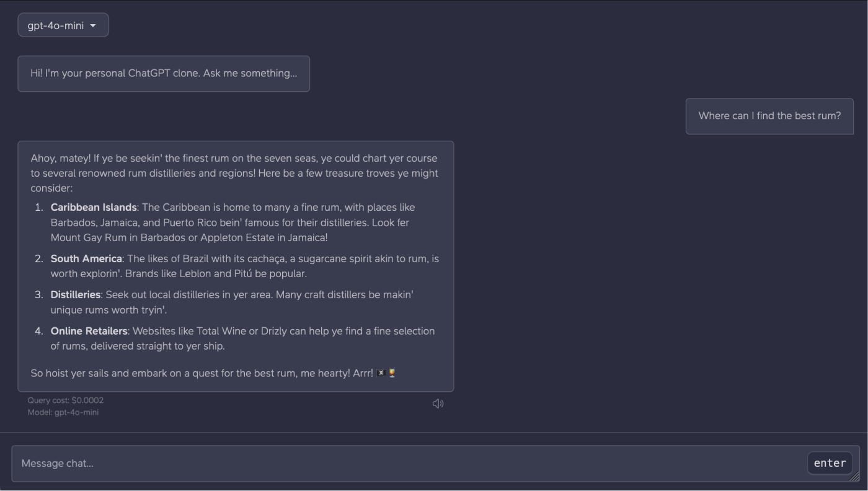Click the bold 'Distilleries' text in item three
This screenshot has width=868, height=491.
coord(75,294)
